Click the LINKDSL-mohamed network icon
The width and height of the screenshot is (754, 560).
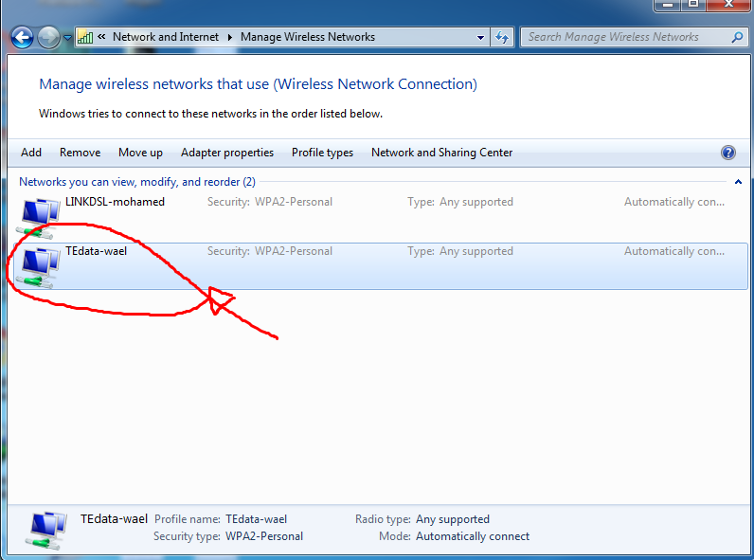point(40,217)
